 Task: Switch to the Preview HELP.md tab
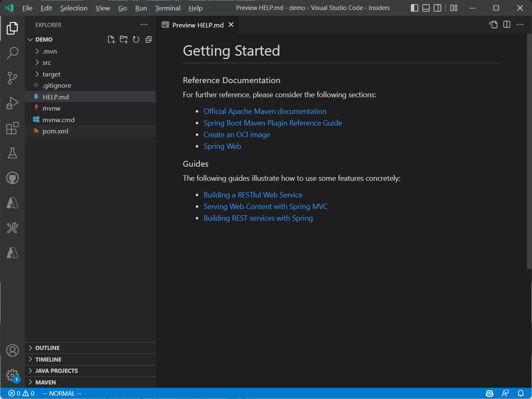(x=195, y=25)
